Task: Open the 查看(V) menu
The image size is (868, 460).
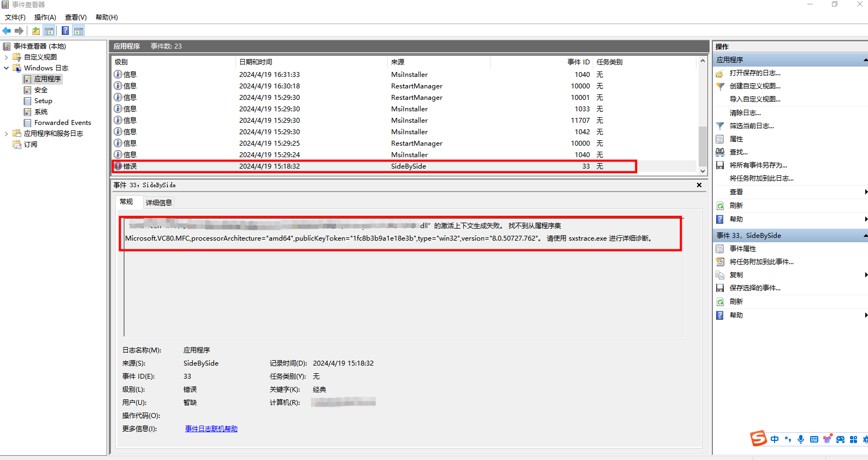Action: [x=76, y=17]
